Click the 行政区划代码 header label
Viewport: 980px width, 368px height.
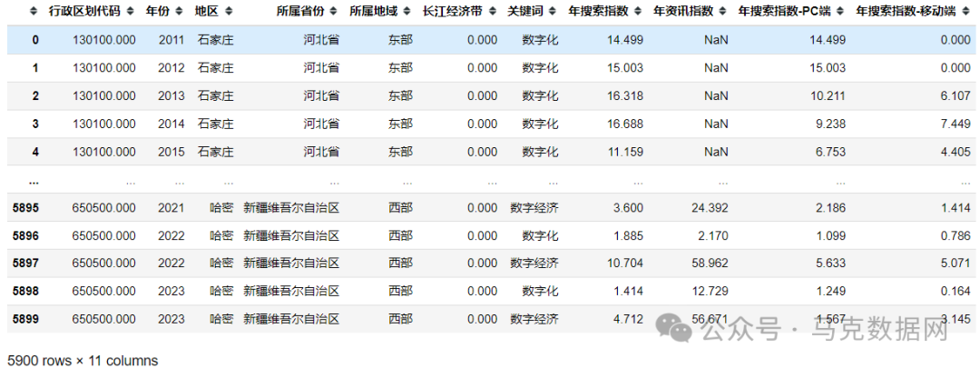click(84, 11)
